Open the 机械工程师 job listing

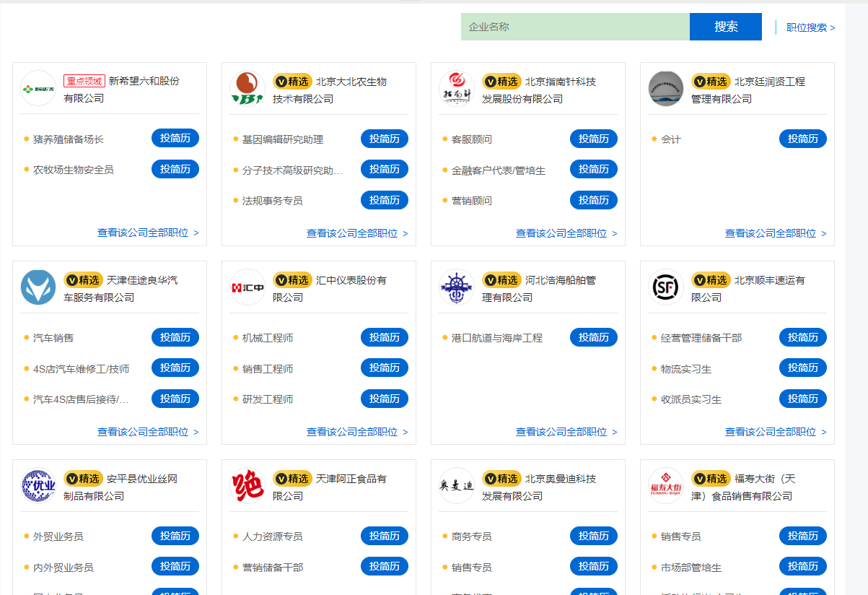point(268,338)
